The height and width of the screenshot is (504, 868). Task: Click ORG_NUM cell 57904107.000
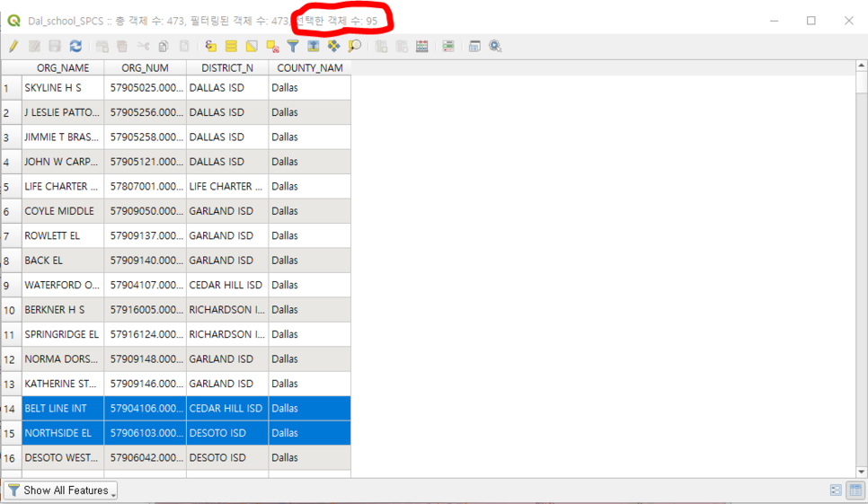[145, 285]
